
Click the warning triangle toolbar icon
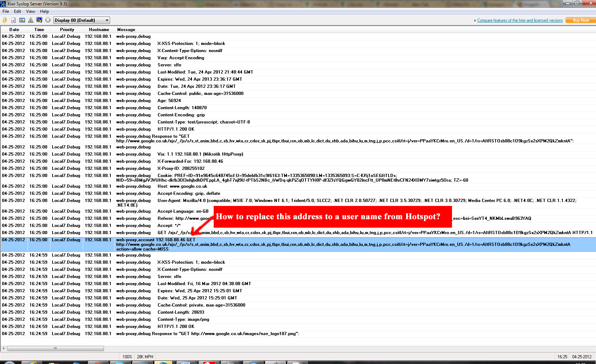[x=31, y=20]
